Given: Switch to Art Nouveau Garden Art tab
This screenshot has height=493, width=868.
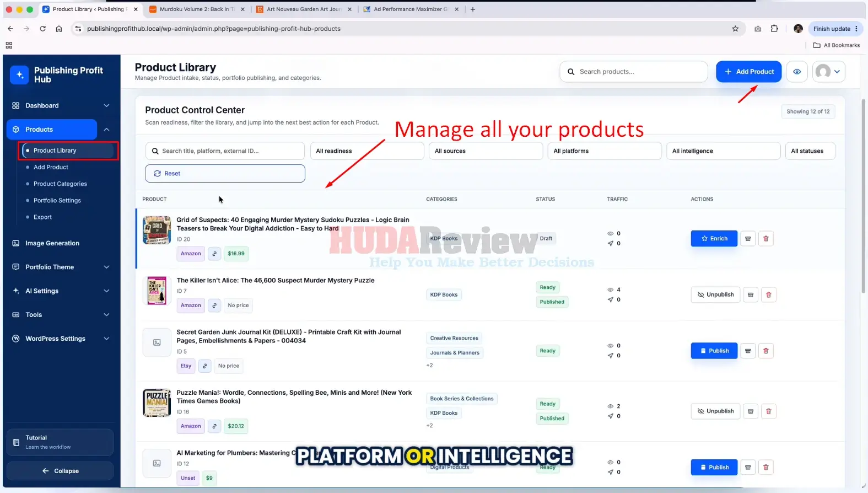Looking at the screenshot, I should pos(304,9).
